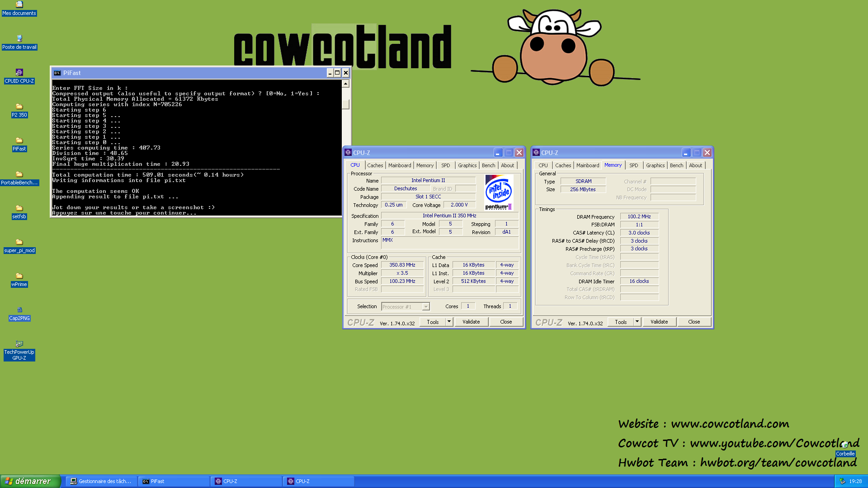Switch to Gestionnaire des tâches taskbar item
The width and height of the screenshot is (868, 488).
101,481
